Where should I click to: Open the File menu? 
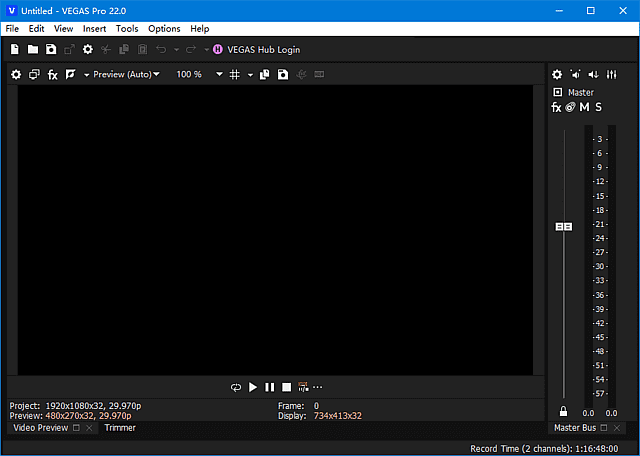point(12,29)
